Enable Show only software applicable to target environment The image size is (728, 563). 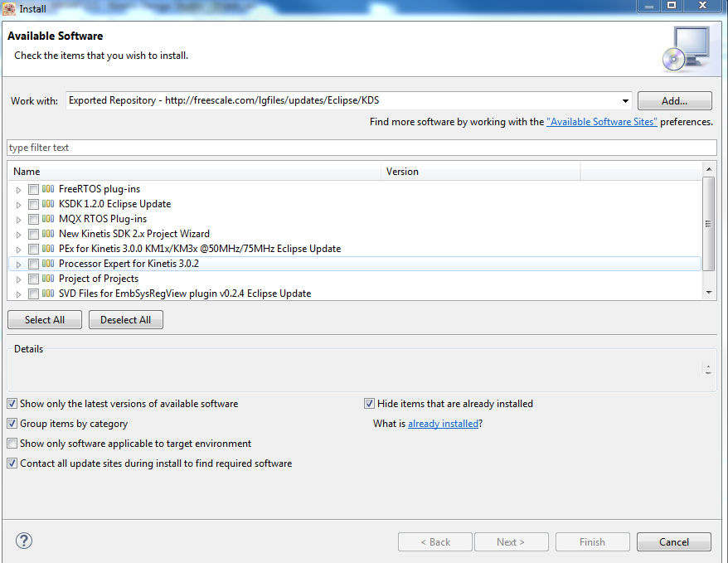point(12,444)
